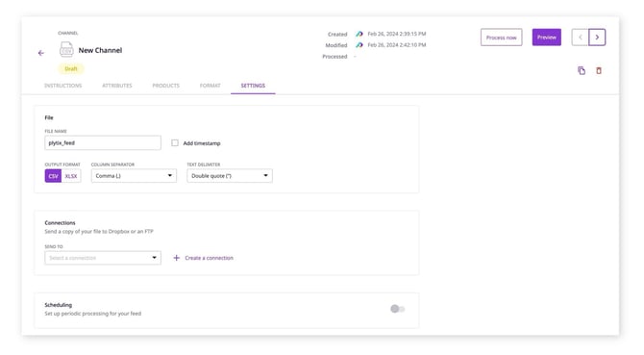Click the user avatar next to Created
The width and height of the screenshot is (644, 355).
(359, 34)
